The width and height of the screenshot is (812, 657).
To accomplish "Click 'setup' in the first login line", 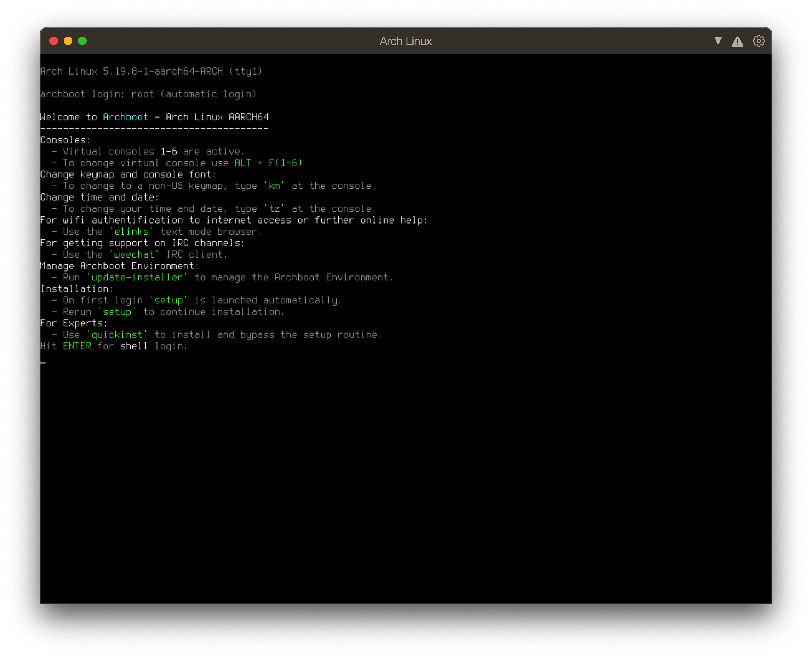I will pyautogui.click(x=168, y=300).
